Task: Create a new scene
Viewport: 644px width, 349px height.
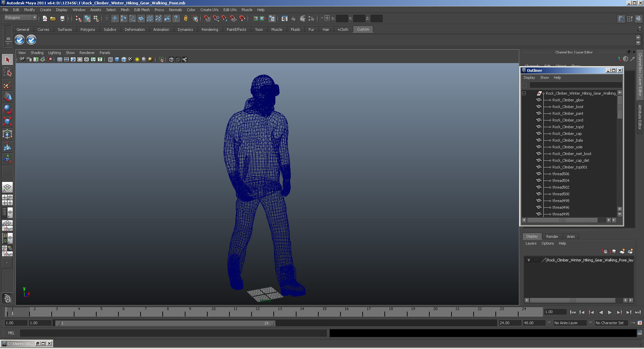Action: pos(45,18)
